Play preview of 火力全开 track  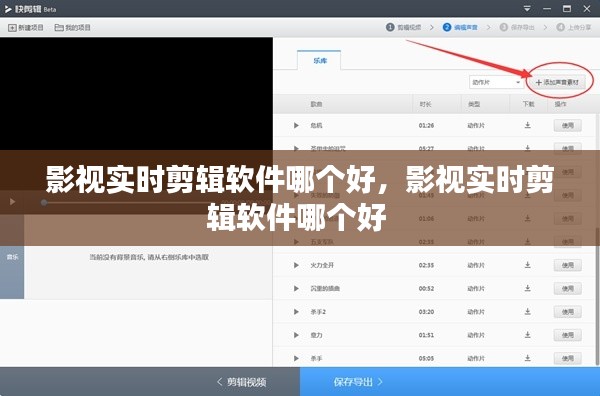(x=296, y=265)
